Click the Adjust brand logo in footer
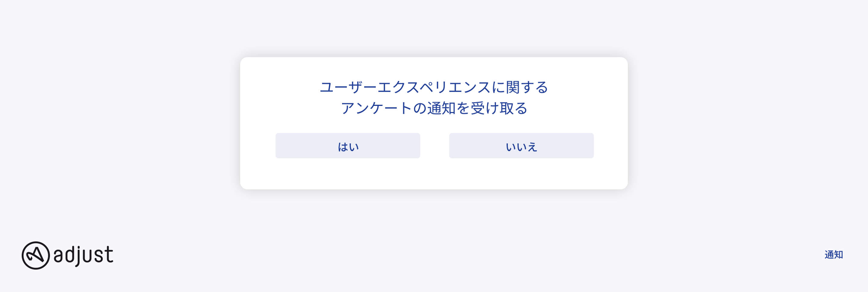The height and width of the screenshot is (292, 868). click(68, 255)
